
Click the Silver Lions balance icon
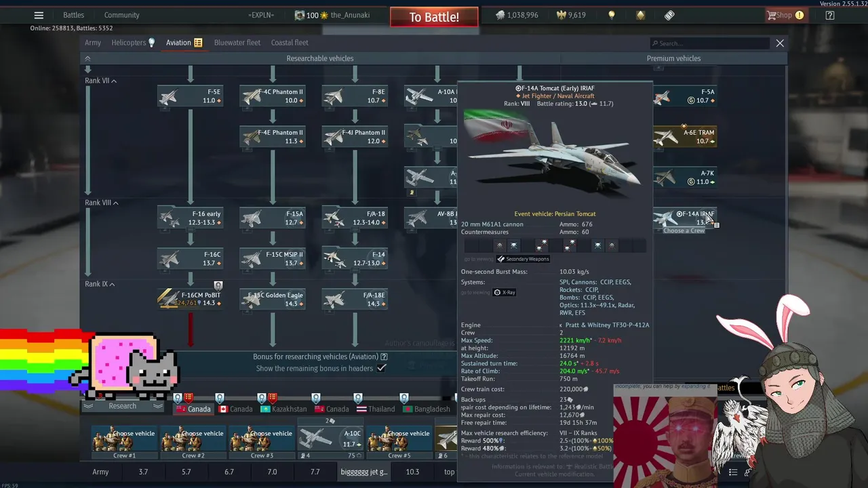click(500, 15)
